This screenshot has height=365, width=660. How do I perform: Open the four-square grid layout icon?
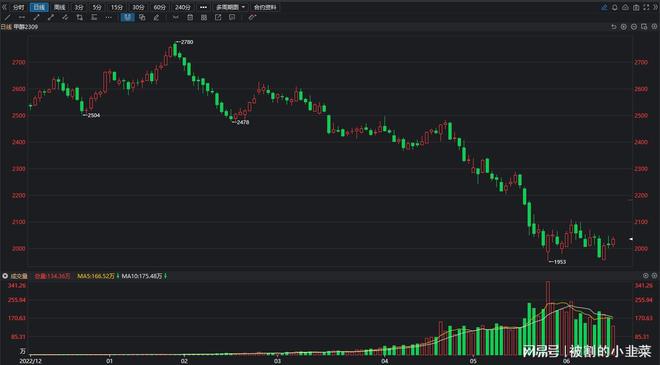[x=204, y=18]
